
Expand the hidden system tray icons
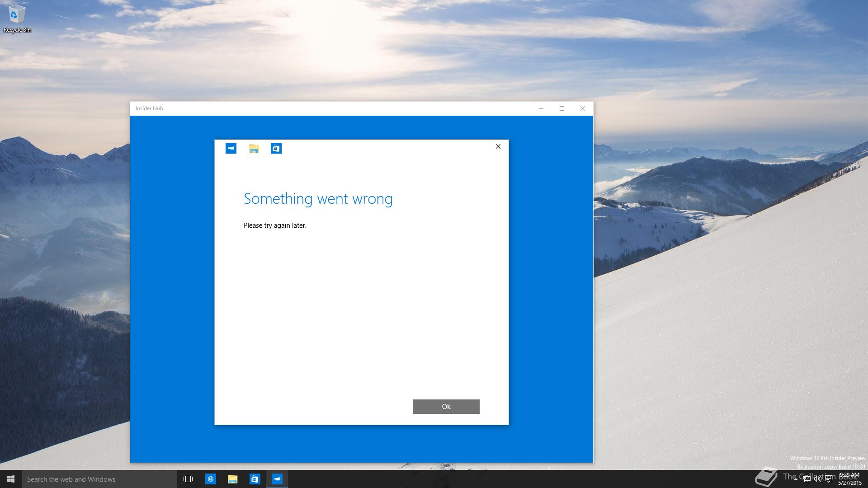click(796, 479)
